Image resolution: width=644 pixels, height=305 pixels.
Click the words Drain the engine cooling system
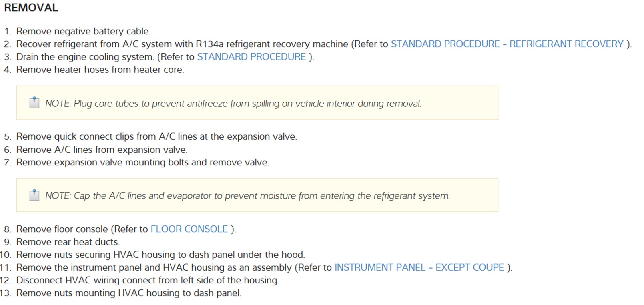coord(85,57)
